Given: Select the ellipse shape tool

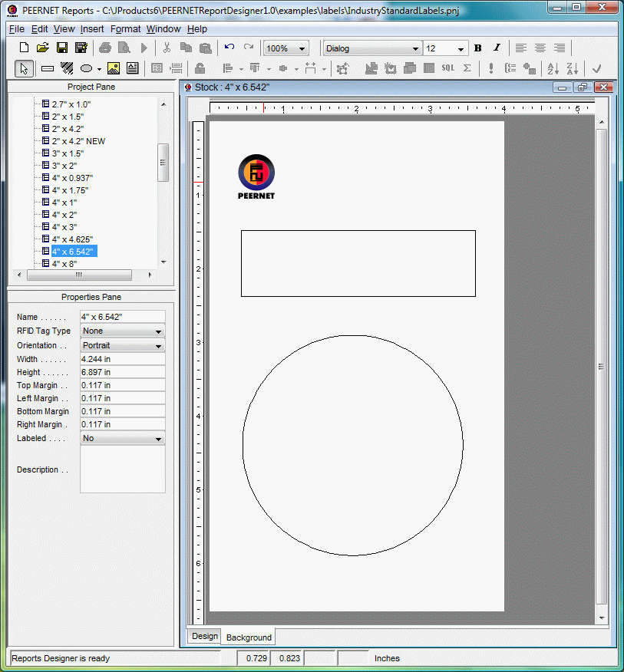Looking at the screenshot, I should 86,68.
